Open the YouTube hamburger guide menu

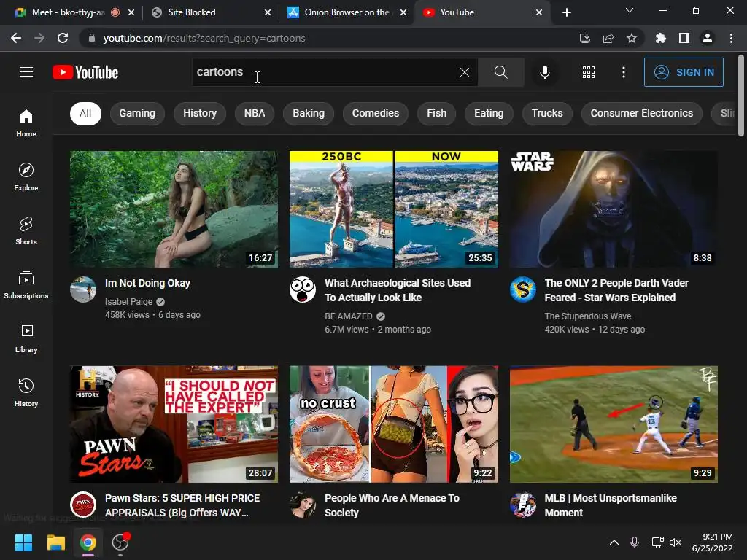point(26,72)
